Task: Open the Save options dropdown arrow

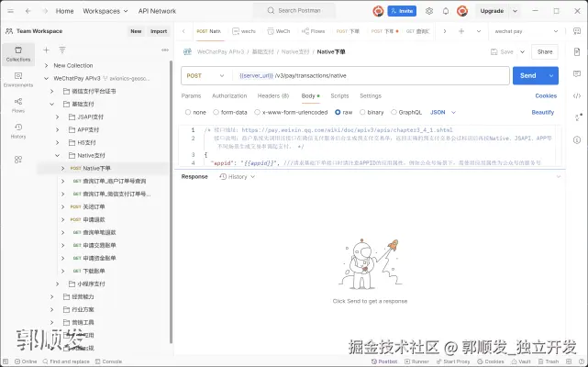Action: (x=522, y=51)
